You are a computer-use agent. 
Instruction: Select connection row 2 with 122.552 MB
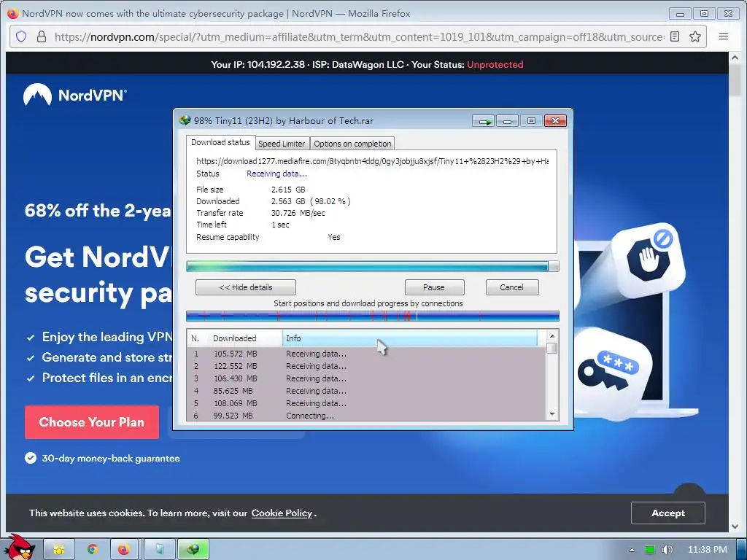(366, 366)
